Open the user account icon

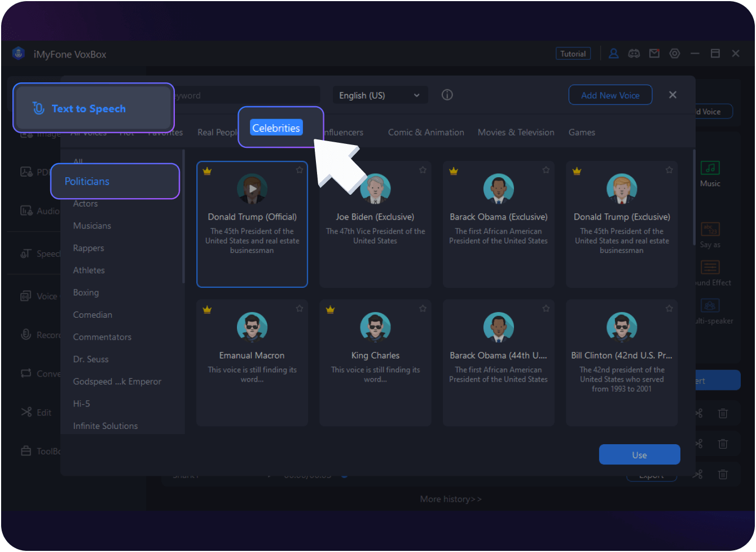click(614, 54)
